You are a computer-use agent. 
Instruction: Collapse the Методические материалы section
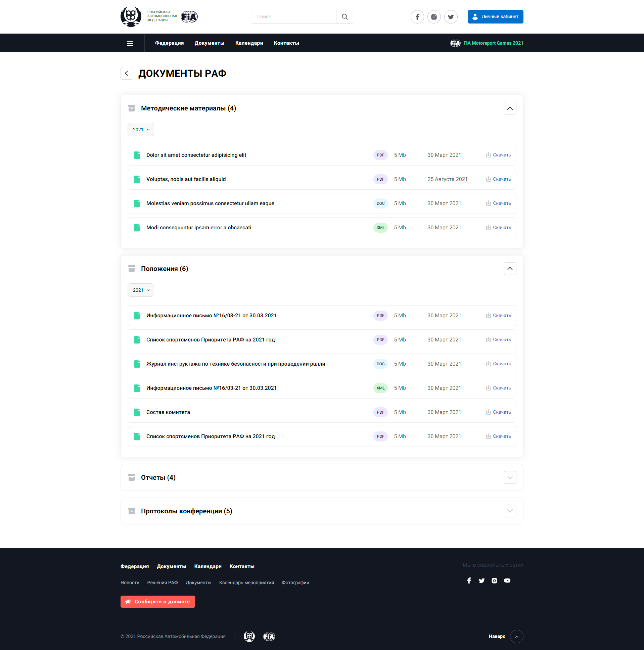click(510, 108)
